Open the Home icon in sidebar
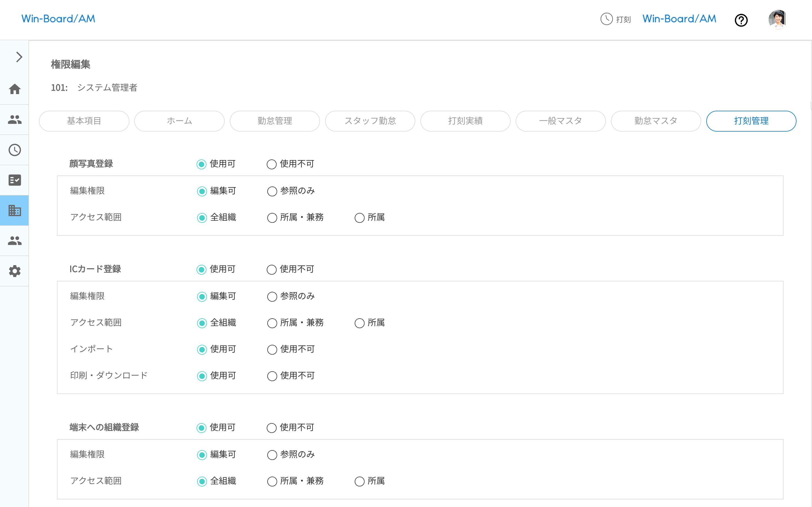 coord(15,89)
